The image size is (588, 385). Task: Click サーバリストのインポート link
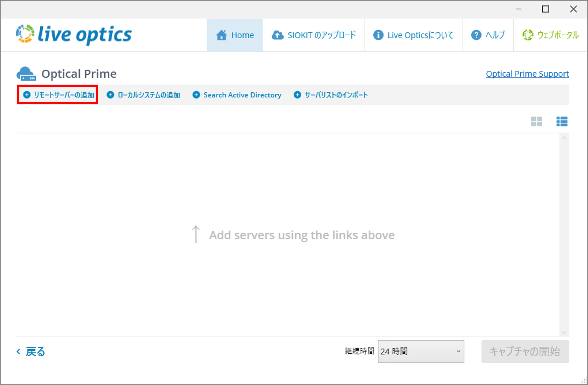[x=331, y=95]
